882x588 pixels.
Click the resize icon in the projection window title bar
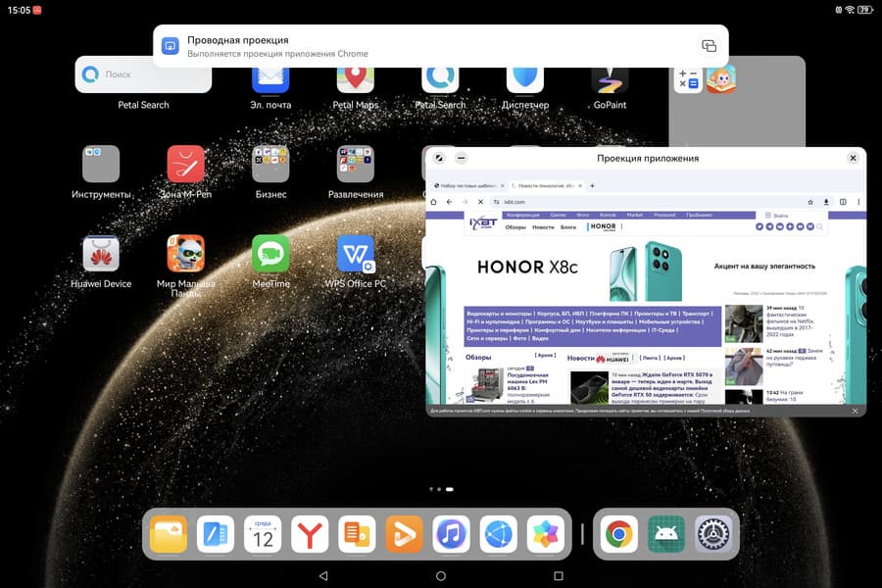(439, 158)
